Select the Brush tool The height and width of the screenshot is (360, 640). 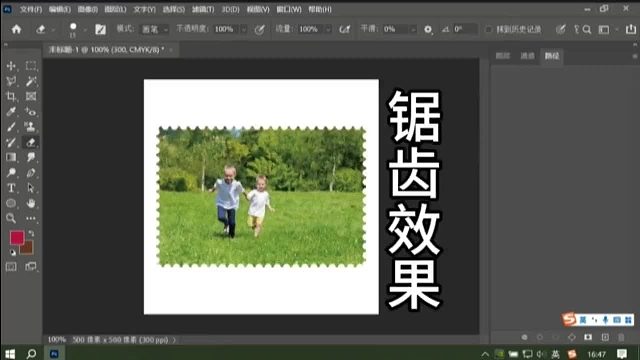[11, 127]
